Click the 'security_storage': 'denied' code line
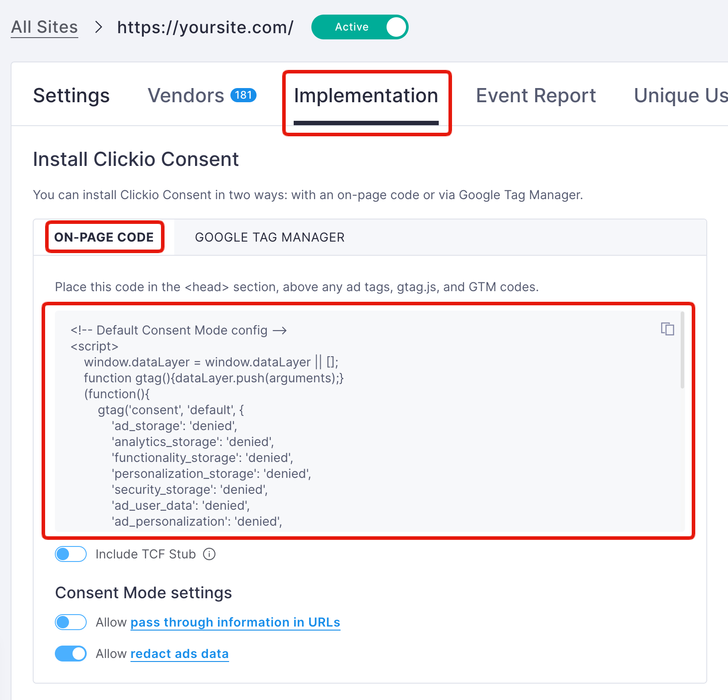 (x=190, y=489)
